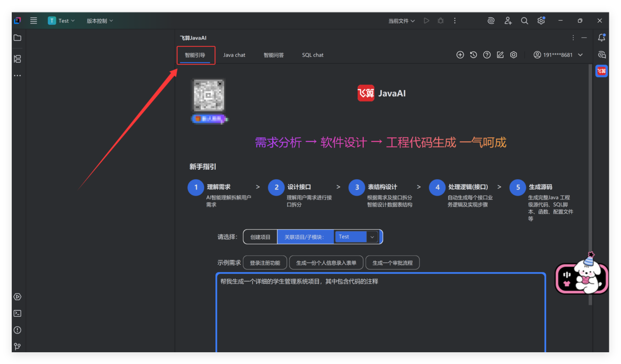Open the JavaAI history icon
The image size is (621, 364).
473,55
